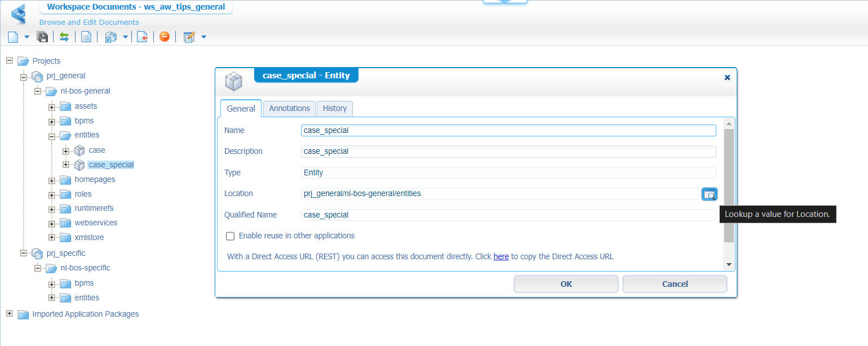This screenshot has width=868, height=346.
Task: Click the lined document properties icon in toolbar
Action: point(86,37)
